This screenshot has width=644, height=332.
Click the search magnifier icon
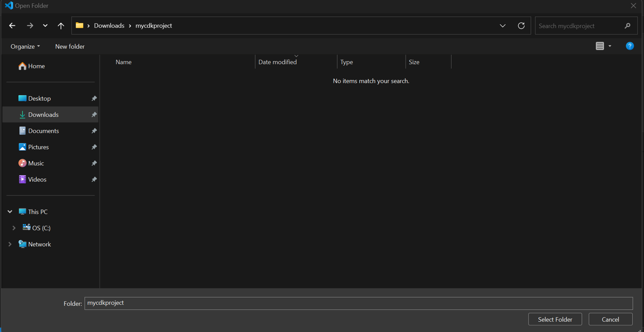(x=627, y=25)
